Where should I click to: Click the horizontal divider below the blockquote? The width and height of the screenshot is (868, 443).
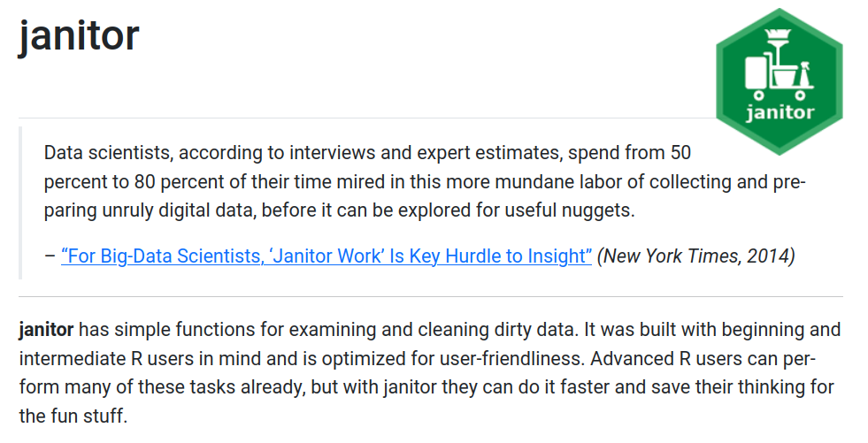pyautogui.click(x=431, y=296)
